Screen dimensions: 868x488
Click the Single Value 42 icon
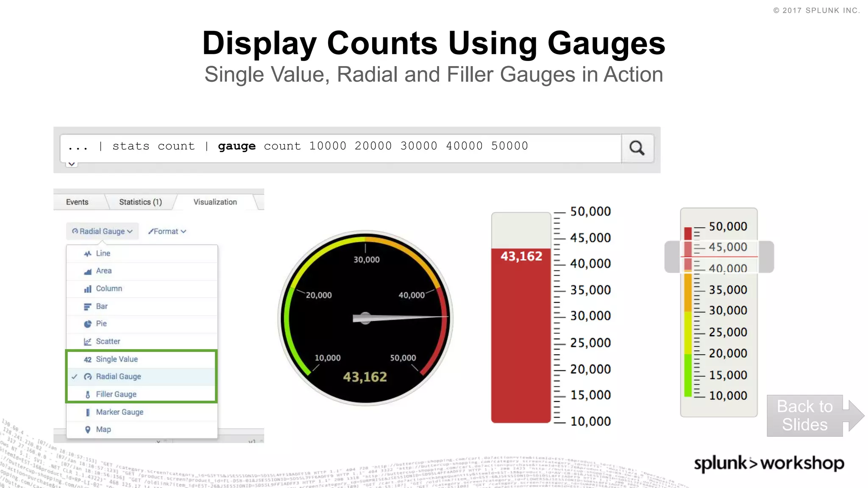(x=88, y=360)
